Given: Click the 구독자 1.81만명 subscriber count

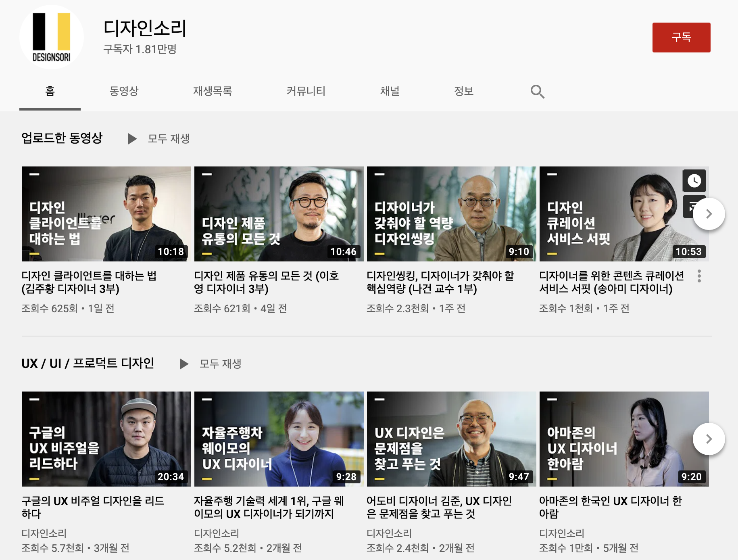Looking at the screenshot, I should pos(140,49).
